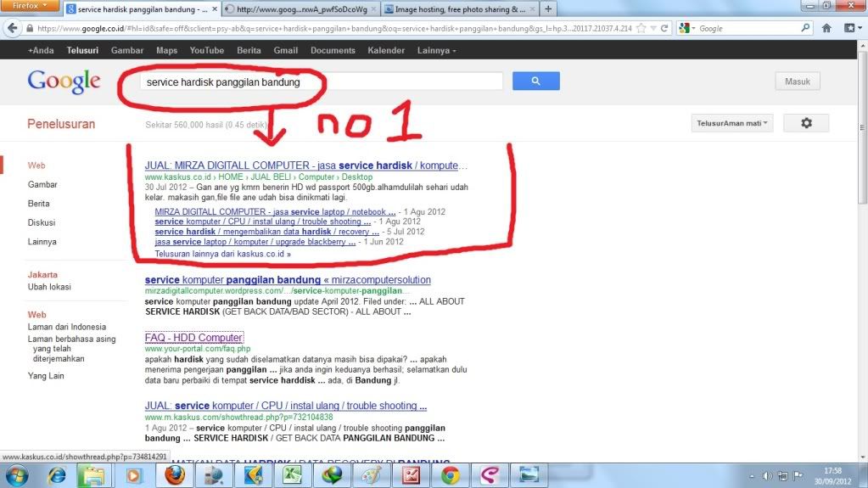Image resolution: width=868 pixels, height=488 pixels.
Task: Open sublink 'jasa service laptop / komputer / upgrade blackberry'
Action: coord(255,242)
